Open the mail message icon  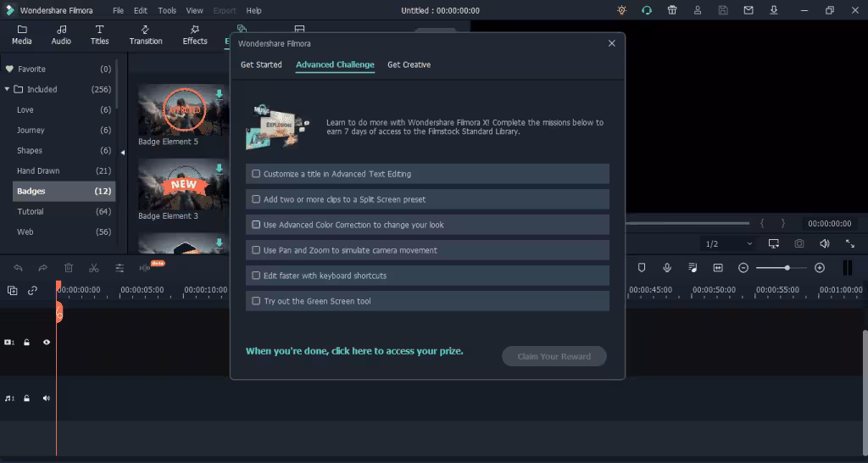coord(748,10)
